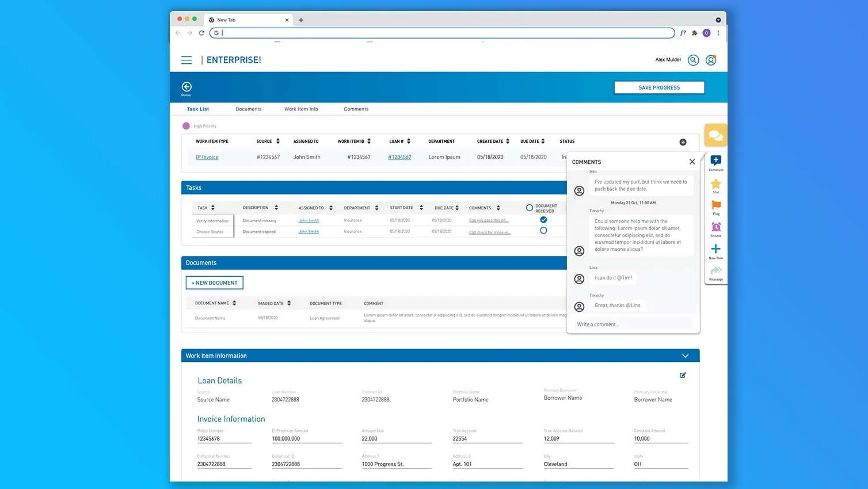This screenshot has height=489, width=868.
Task: Click the black plus icon in work item header
Action: tap(683, 142)
